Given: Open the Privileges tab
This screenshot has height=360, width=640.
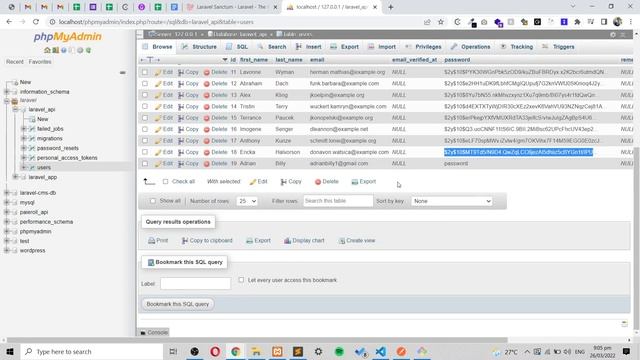Looking at the screenshot, I should coord(423,47).
